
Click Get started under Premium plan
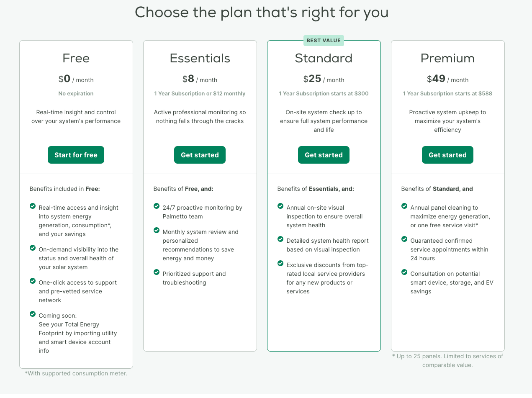(447, 155)
